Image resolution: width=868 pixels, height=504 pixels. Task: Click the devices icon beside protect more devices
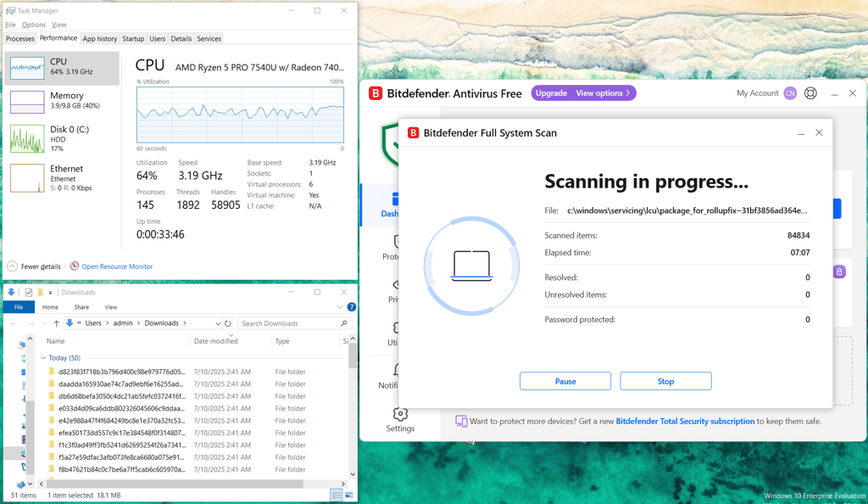[x=461, y=421]
